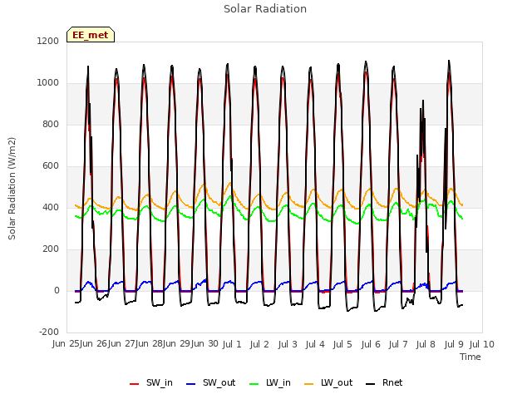Click the Jul 4 x-axis tick label
The height and width of the screenshot is (399, 532).
pyautogui.click(x=315, y=344)
